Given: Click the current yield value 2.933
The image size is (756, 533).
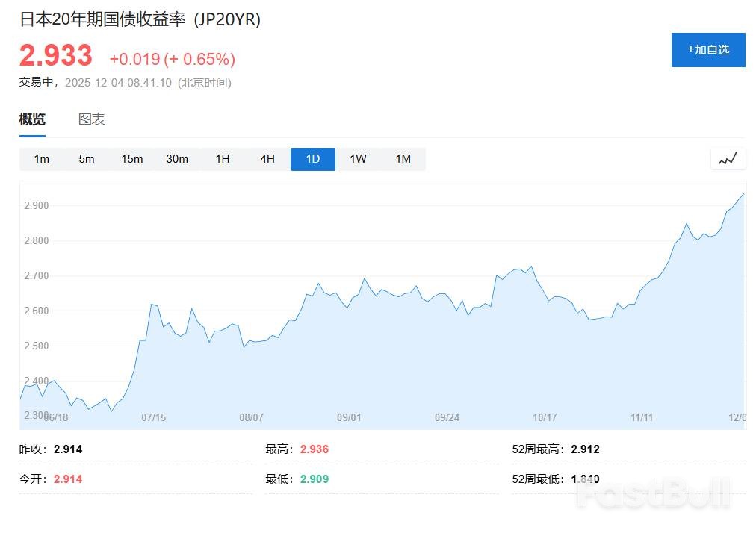Looking at the screenshot, I should coord(55,56).
